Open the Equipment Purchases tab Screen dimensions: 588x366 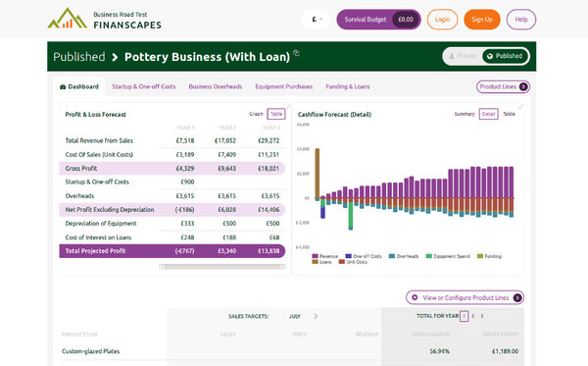(x=284, y=86)
